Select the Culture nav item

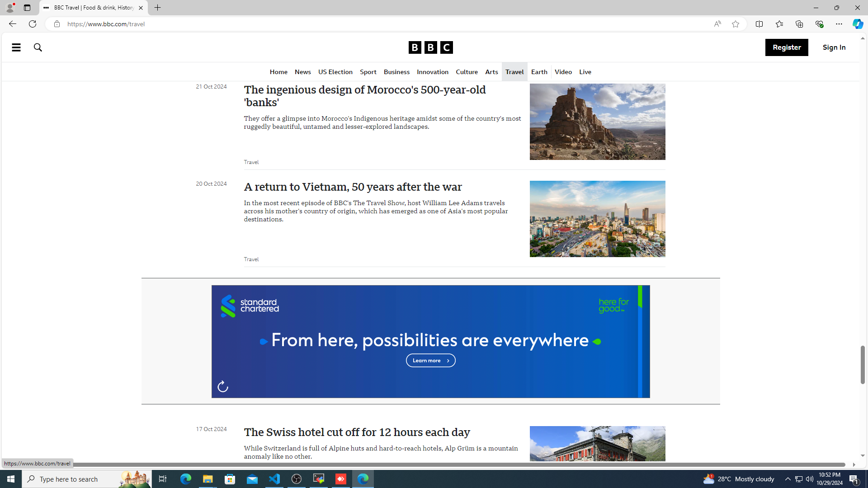point(467,72)
